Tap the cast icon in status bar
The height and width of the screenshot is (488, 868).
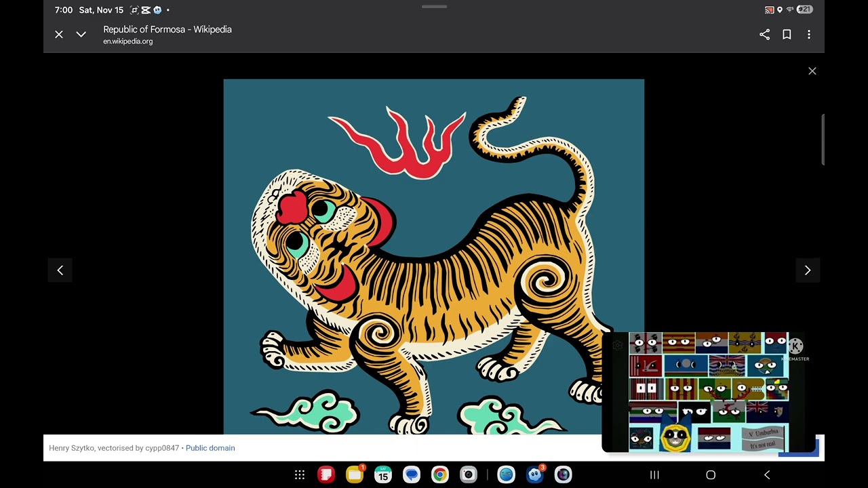tap(770, 10)
